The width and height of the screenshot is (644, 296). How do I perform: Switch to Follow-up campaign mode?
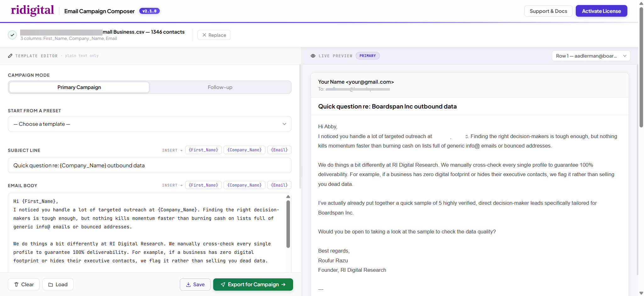point(220,87)
